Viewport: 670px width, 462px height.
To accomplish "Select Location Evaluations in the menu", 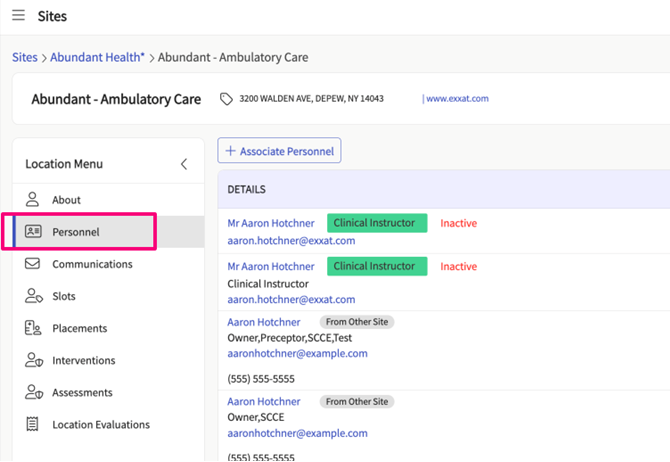I will (x=101, y=424).
